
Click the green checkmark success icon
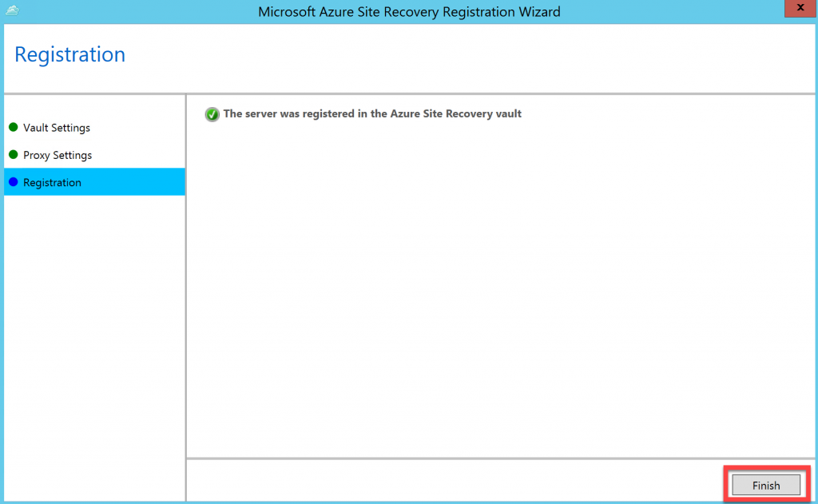point(212,114)
